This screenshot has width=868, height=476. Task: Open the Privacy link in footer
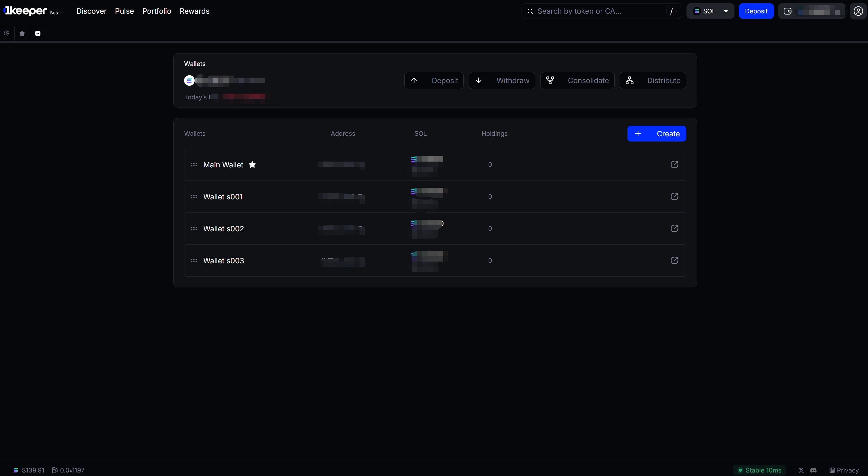click(844, 470)
